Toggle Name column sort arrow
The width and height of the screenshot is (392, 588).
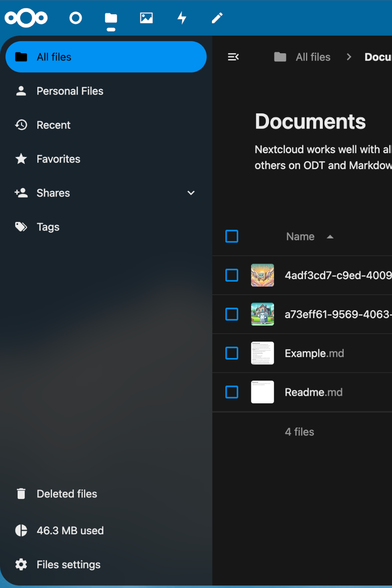tap(330, 237)
